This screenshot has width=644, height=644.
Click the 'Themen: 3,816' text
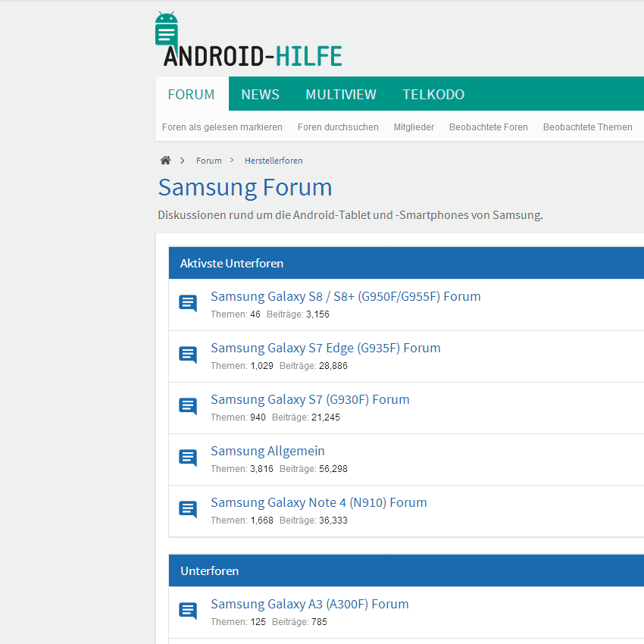[x=242, y=469]
